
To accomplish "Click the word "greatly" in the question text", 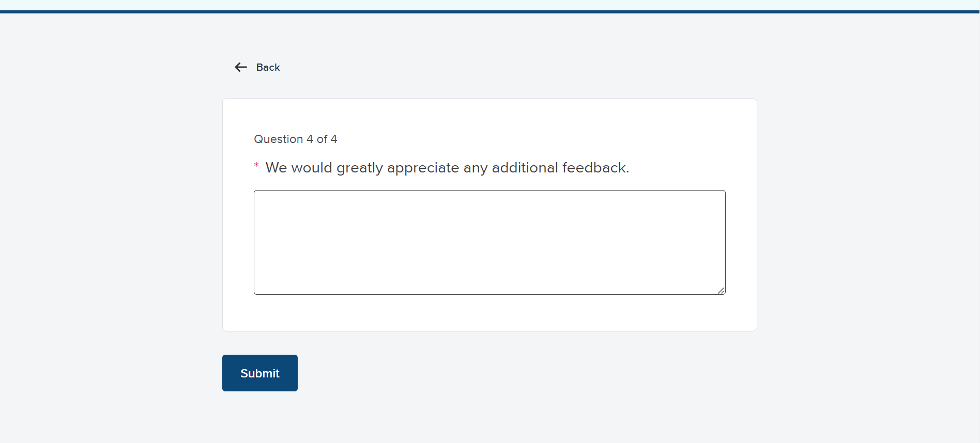I will coord(359,168).
